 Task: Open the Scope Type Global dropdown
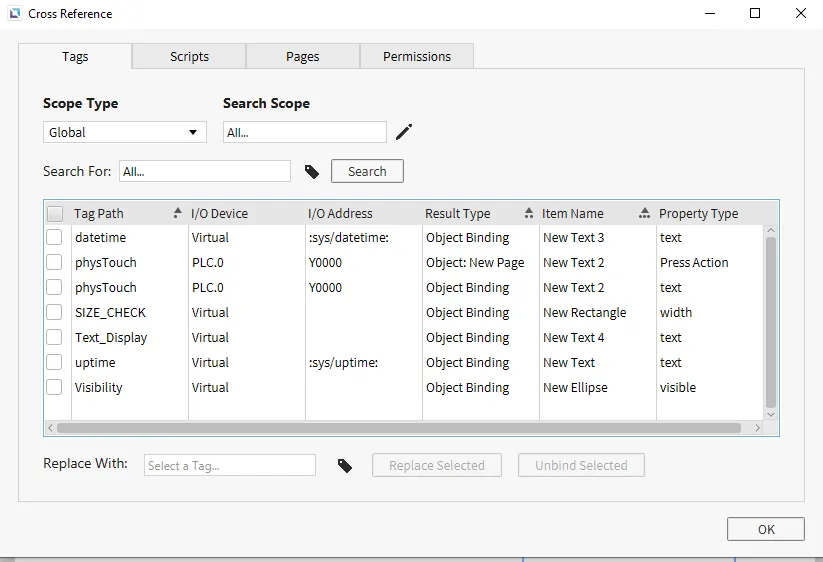(x=125, y=132)
